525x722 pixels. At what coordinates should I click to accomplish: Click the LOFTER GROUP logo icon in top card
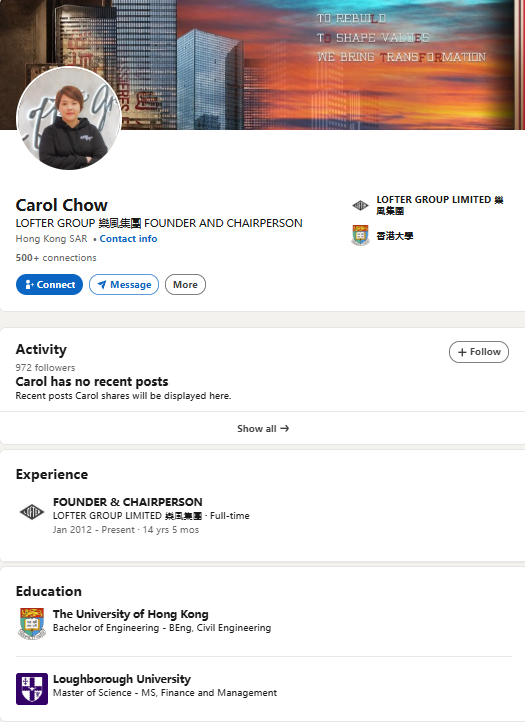pos(360,205)
